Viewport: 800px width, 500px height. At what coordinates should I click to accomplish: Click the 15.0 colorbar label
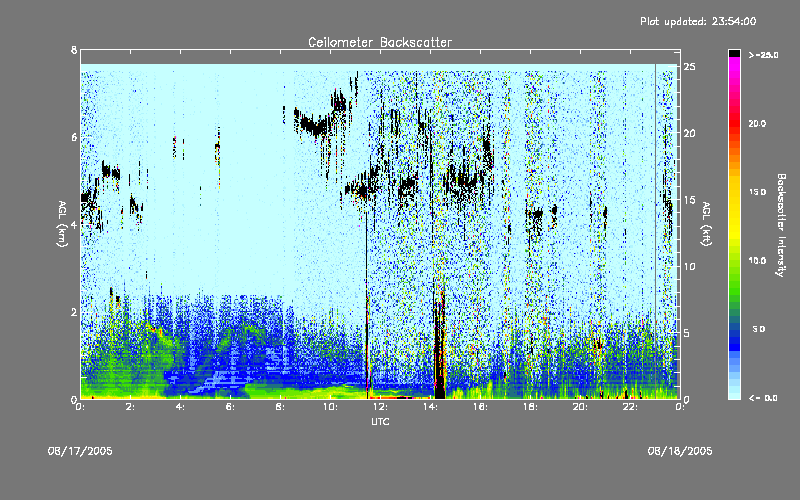[757, 192]
